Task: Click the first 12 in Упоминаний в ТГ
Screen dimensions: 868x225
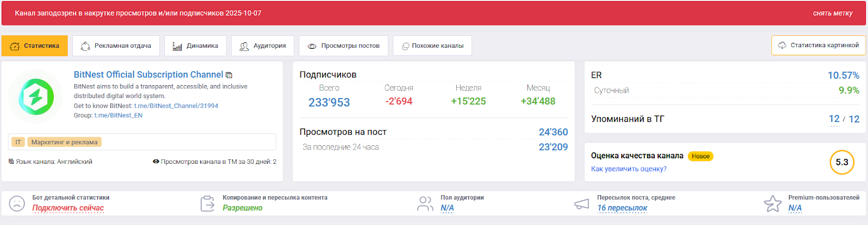Action: (x=834, y=119)
